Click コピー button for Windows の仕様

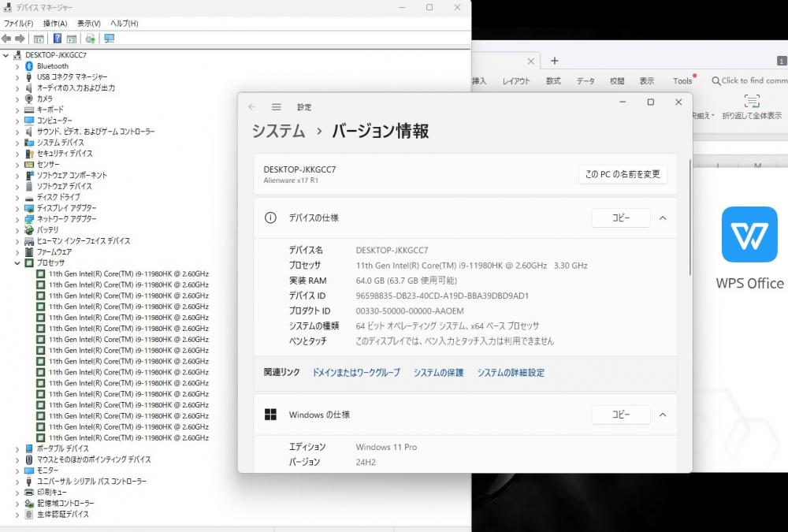click(621, 415)
